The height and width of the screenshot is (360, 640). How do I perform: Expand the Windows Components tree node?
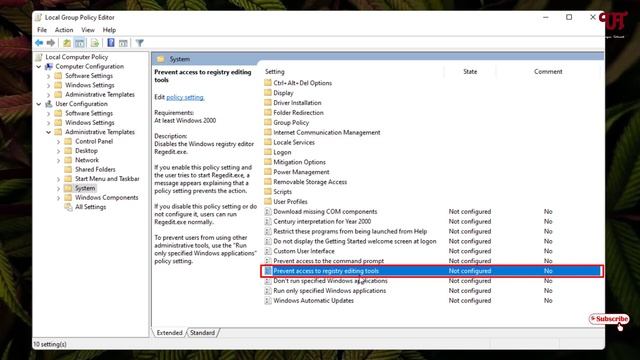point(58,198)
